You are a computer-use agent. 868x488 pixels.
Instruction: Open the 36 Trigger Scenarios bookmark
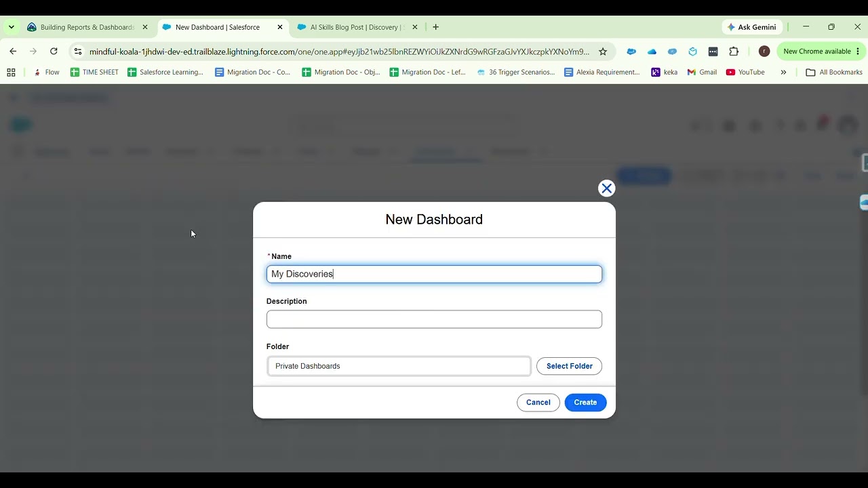(x=515, y=72)
